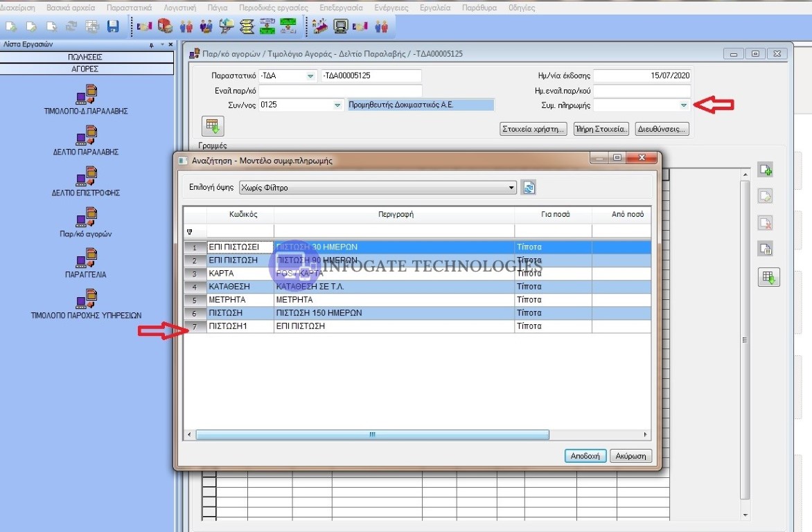Click the grid import icon below Συν/νος
The width and height of the screenshot is (812, 532).
(x=211, y=127)
